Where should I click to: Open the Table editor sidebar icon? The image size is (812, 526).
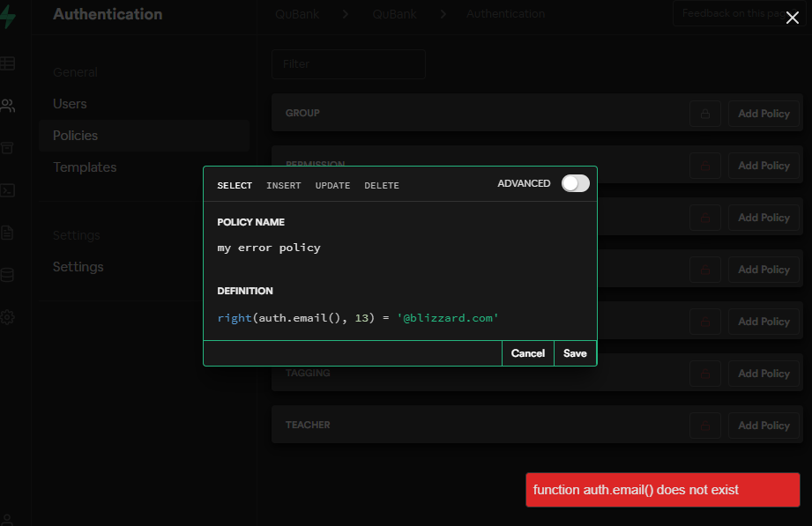[x=7, y=63]
